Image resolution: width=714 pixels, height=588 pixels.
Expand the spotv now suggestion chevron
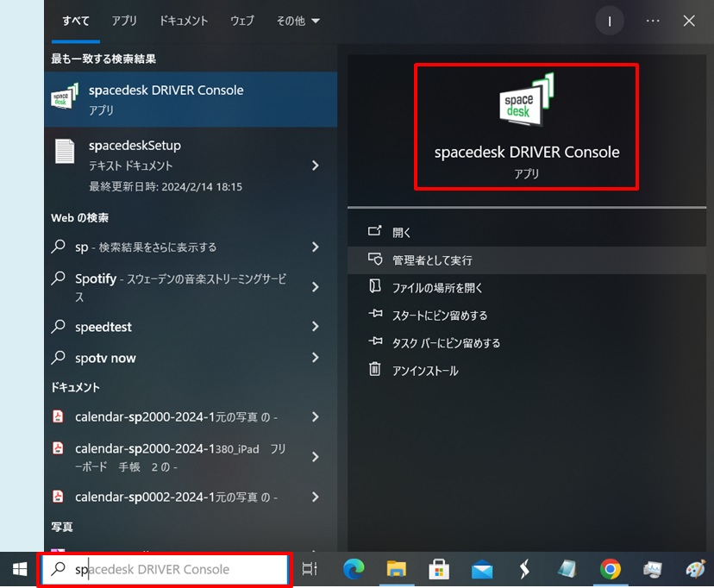[x=315, y=358]
